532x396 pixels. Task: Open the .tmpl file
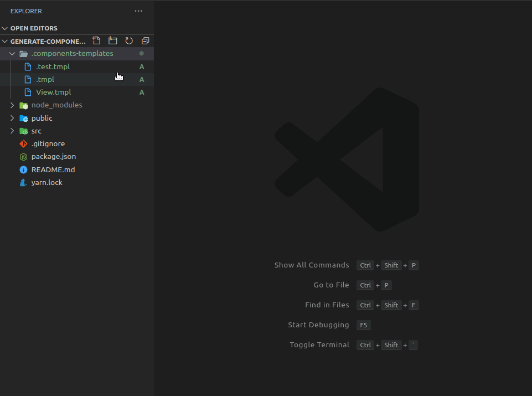(45, 80)
